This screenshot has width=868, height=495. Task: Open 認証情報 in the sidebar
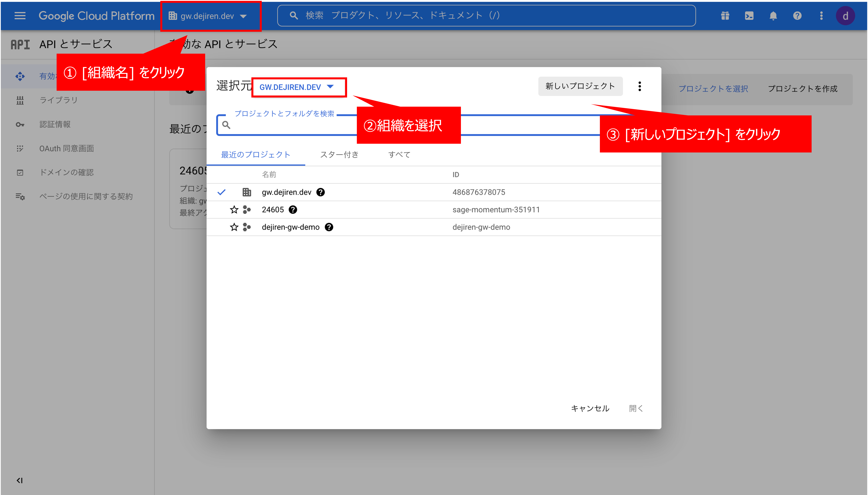(x=55, y=124)
